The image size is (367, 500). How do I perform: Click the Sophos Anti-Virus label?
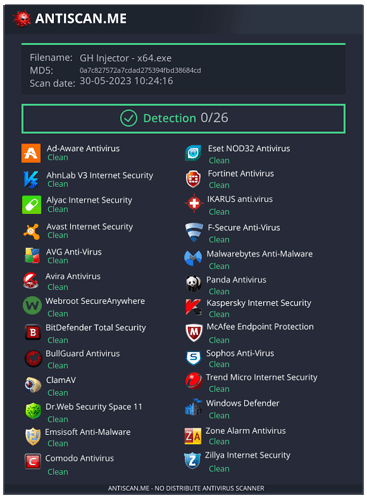240,353
